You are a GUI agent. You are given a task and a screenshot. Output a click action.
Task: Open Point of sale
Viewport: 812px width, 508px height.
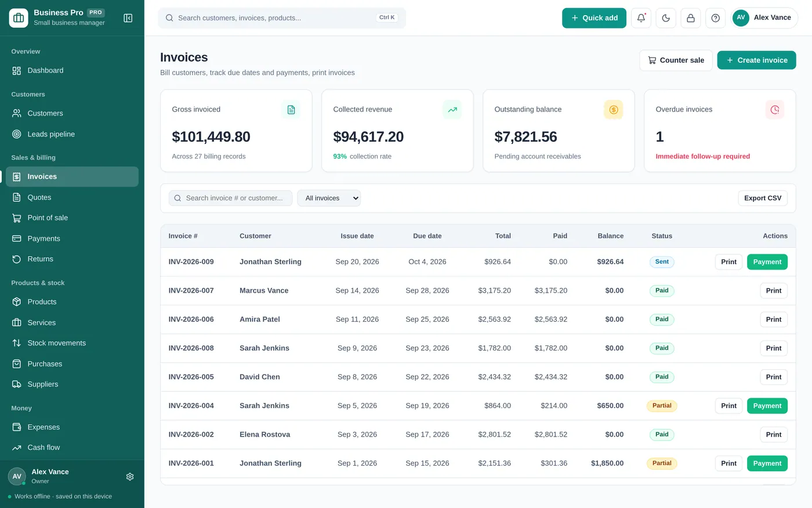[72, 218]
